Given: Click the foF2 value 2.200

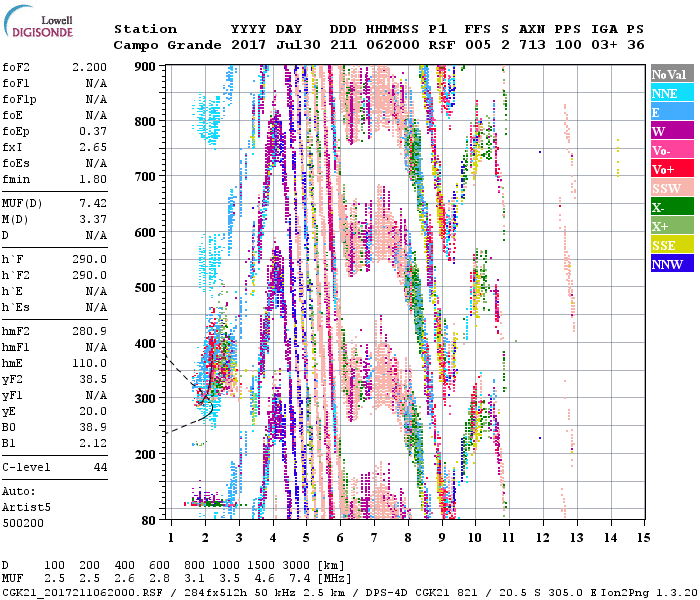Looking at the screenshot, I should coord(89,65).
